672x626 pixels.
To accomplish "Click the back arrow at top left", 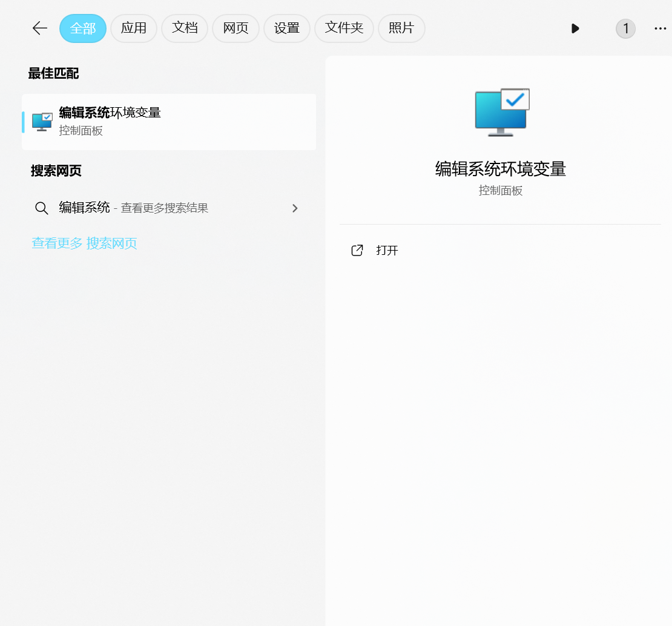I will click(40, 28).
